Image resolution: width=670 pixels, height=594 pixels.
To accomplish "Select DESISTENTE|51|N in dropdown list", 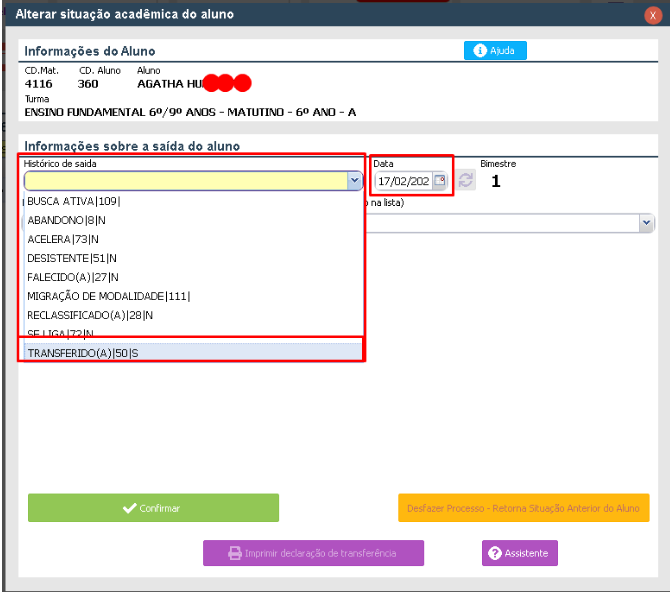I will 68,258.
